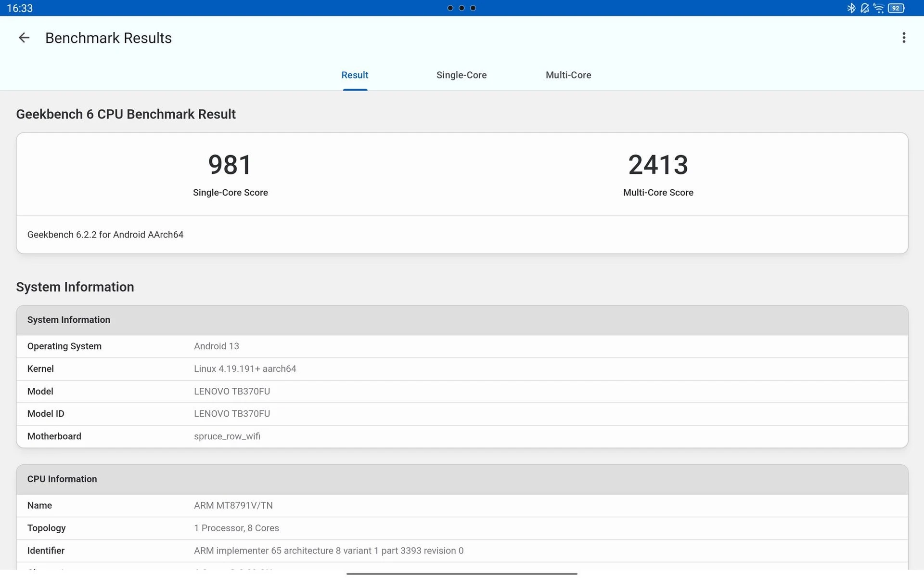Tap the Geekbench 6 CPU Benchmark Result heading

pyautogui.click(x=126, y=114)
